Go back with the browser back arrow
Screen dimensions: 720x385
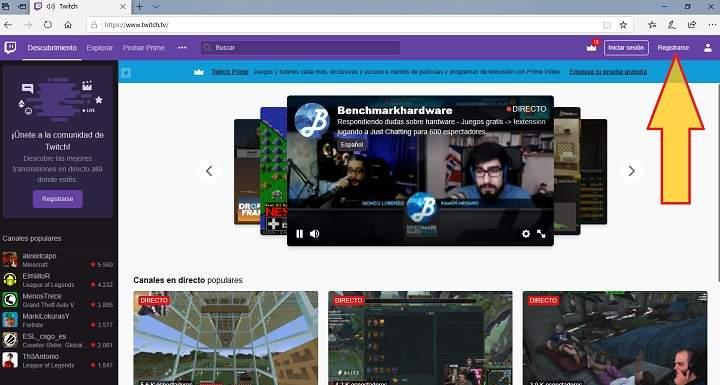(x=8, y=25)
